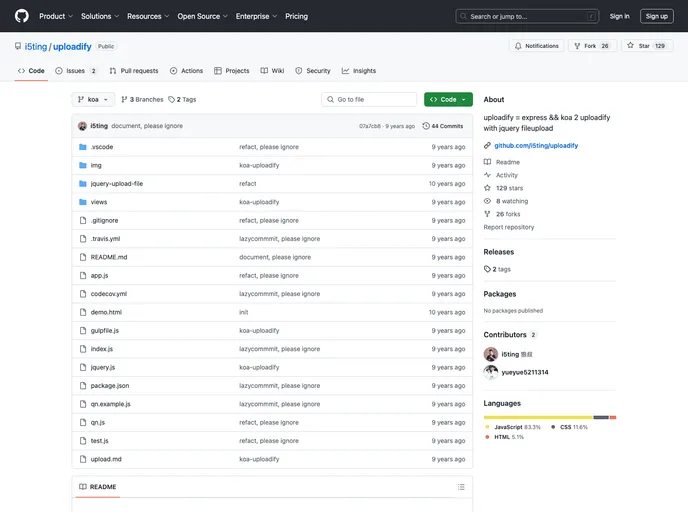
Task: Click the test.js file icon
Action: point(82,441)
